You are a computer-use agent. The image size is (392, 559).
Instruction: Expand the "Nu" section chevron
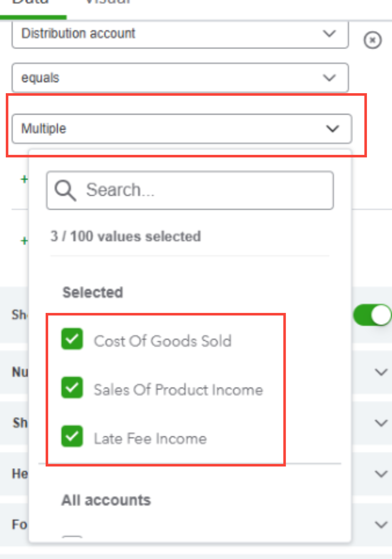click(x=381, y=372)
